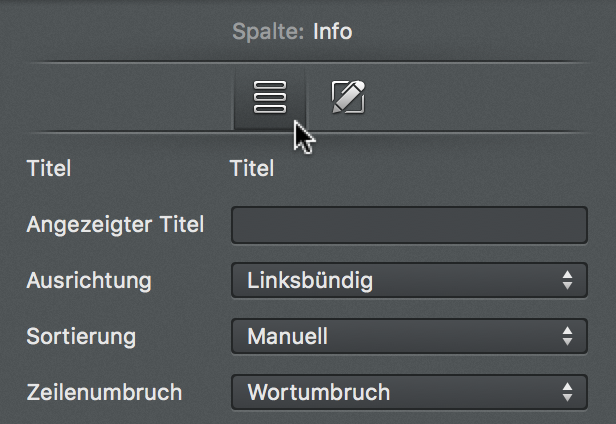Click the Manuell text in the sorting popup
Image resolution: width=616 pixels, height=424 pixels.
pos(288,337)
